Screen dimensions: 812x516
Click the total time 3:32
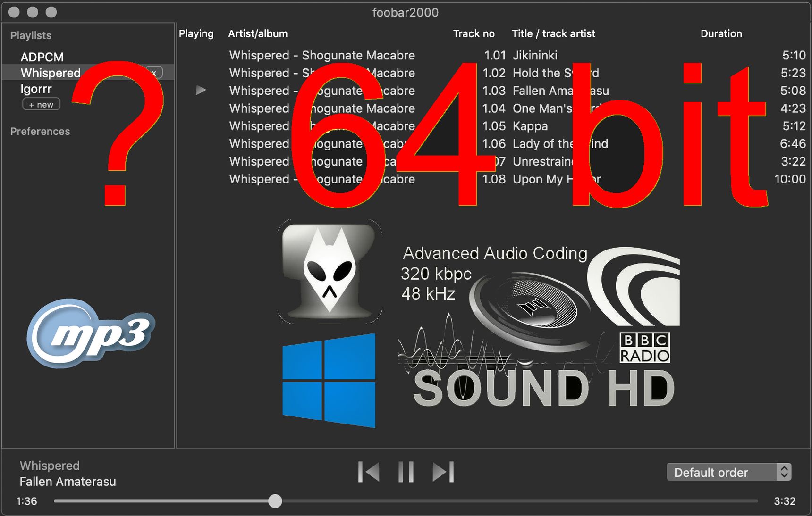click(785, 501)
